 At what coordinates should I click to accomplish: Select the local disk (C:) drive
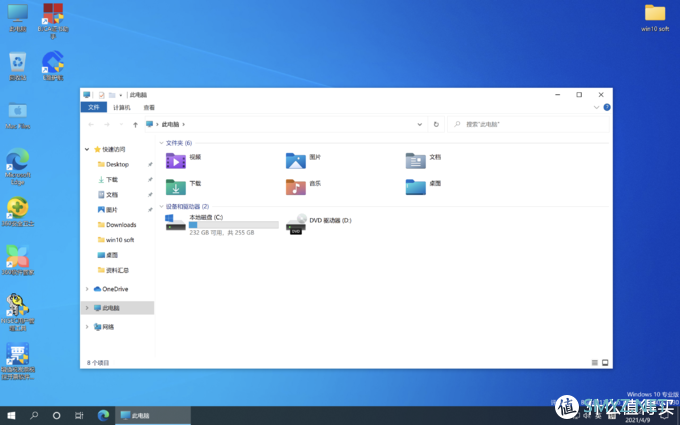(222, 224)
